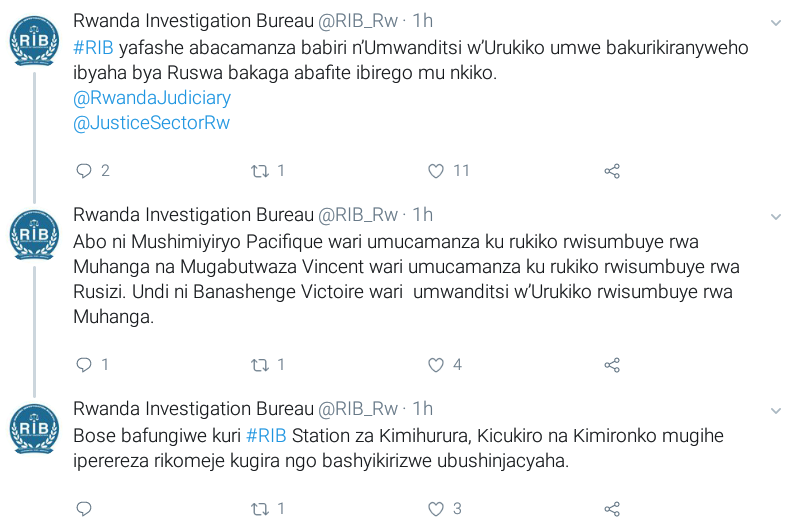Open RIB profile avatar on first tweet
Screen dimensions: 790x526
(x=34, y=40)
